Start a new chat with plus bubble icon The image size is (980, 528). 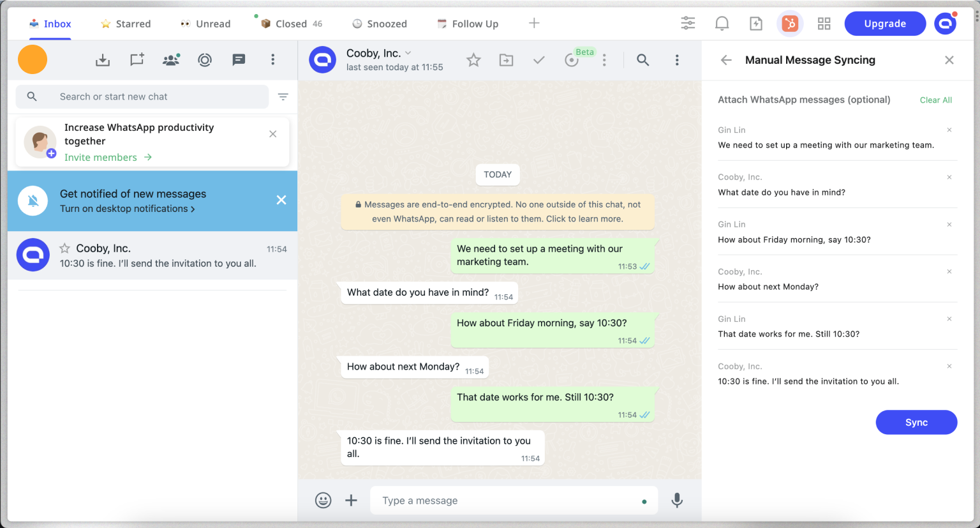[137, 60]
